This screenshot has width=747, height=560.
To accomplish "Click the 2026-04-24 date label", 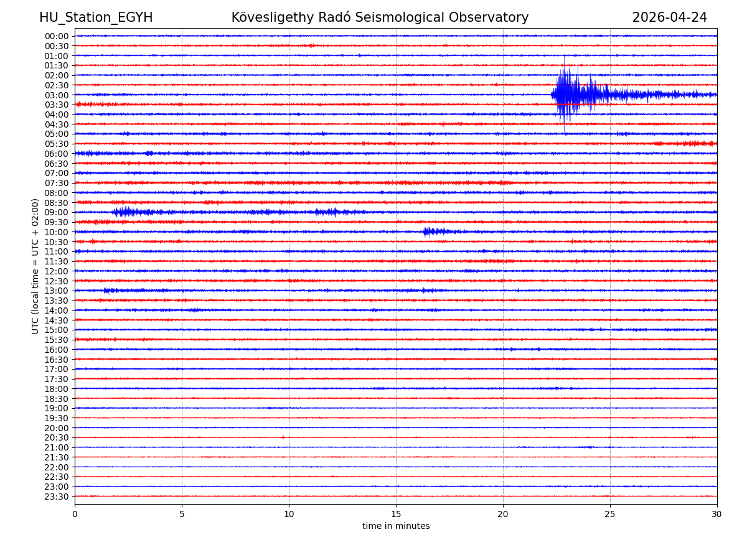I will (x=669, y=17).
